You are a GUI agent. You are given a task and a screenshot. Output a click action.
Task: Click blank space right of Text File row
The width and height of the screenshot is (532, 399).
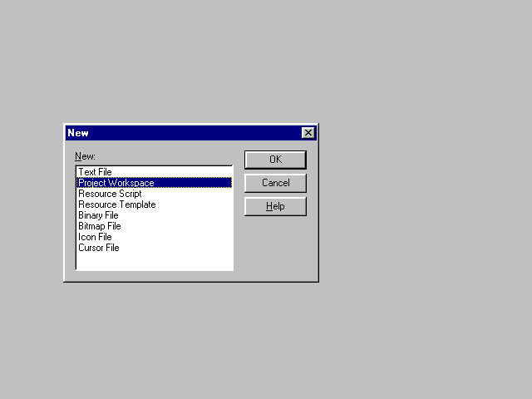click(x=183, y=172)
